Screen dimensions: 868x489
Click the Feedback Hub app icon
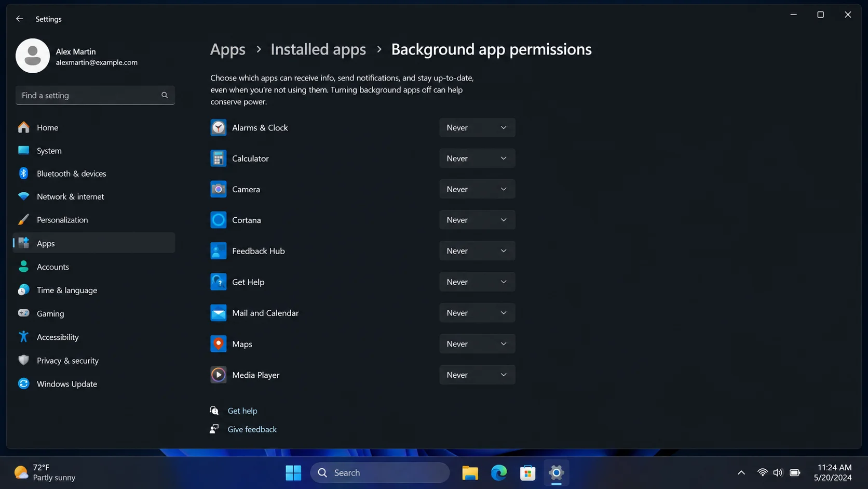click(218, 251)
